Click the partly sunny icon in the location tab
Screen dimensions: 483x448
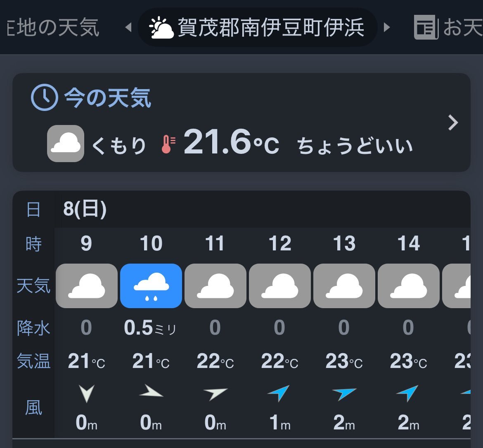[x=161, y=28]
